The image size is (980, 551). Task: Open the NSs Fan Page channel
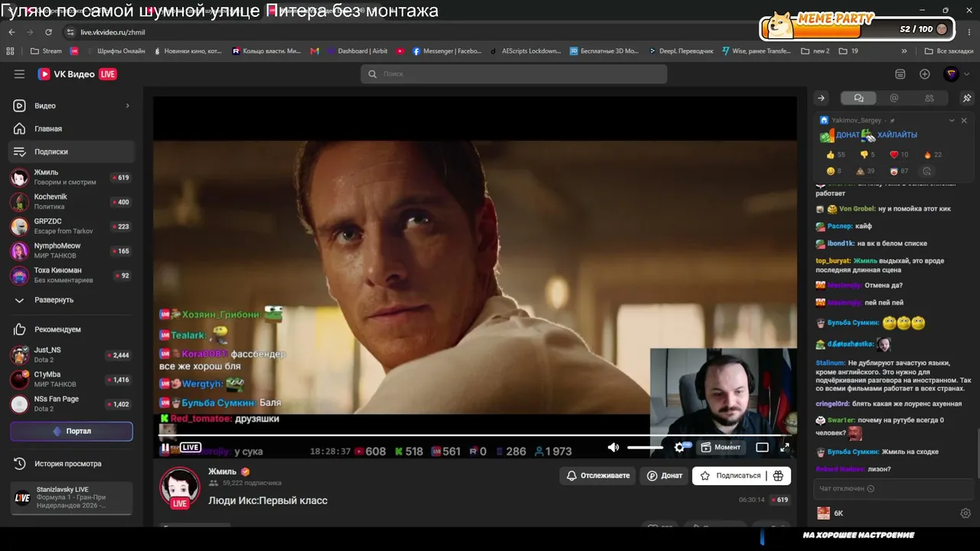72,404
